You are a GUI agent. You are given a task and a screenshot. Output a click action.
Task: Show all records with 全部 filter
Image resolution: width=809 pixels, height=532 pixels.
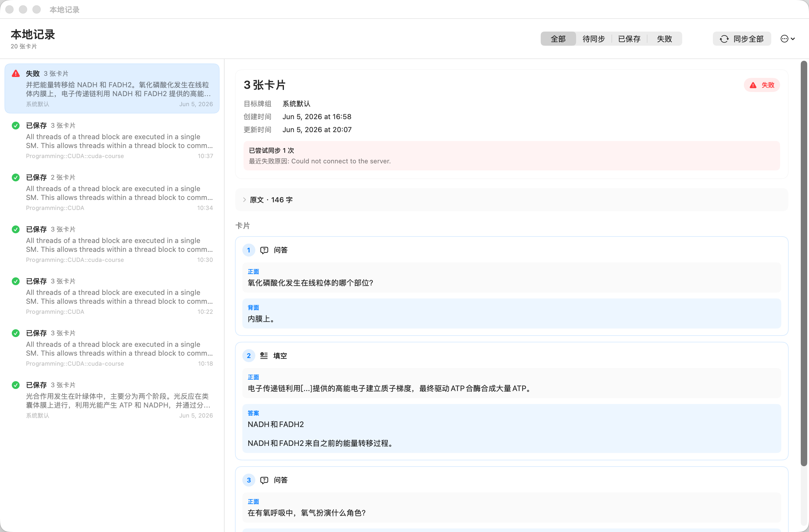558,39
